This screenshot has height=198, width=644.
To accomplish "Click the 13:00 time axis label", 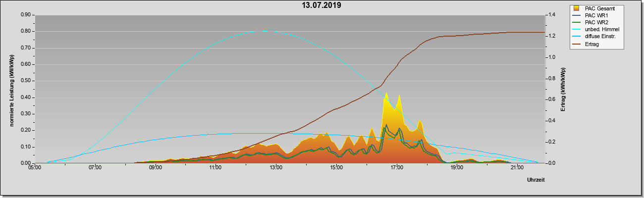I will pyautogui.click(x=275, y=168).
